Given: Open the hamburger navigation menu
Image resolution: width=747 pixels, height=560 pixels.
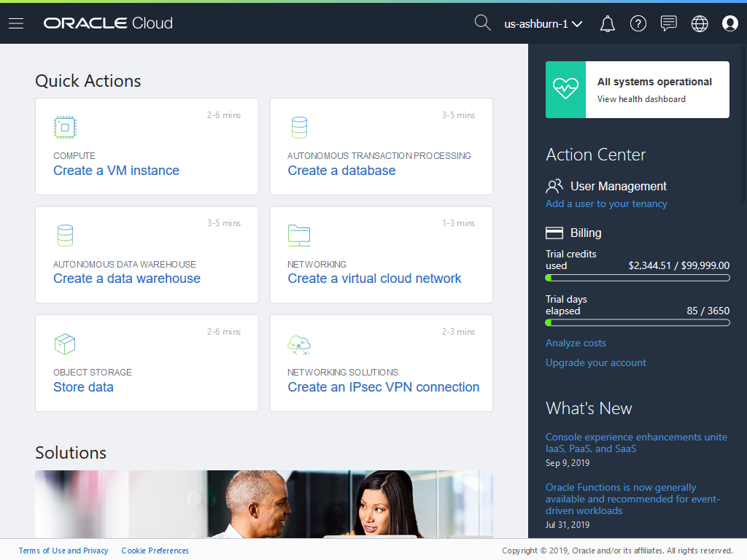Looking at the screenshot, I should tap(16, 23).
